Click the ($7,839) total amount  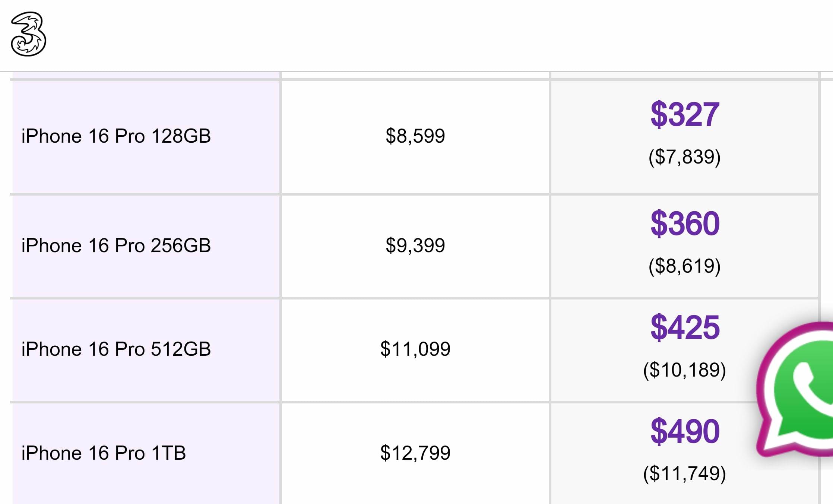pos(685,157)
